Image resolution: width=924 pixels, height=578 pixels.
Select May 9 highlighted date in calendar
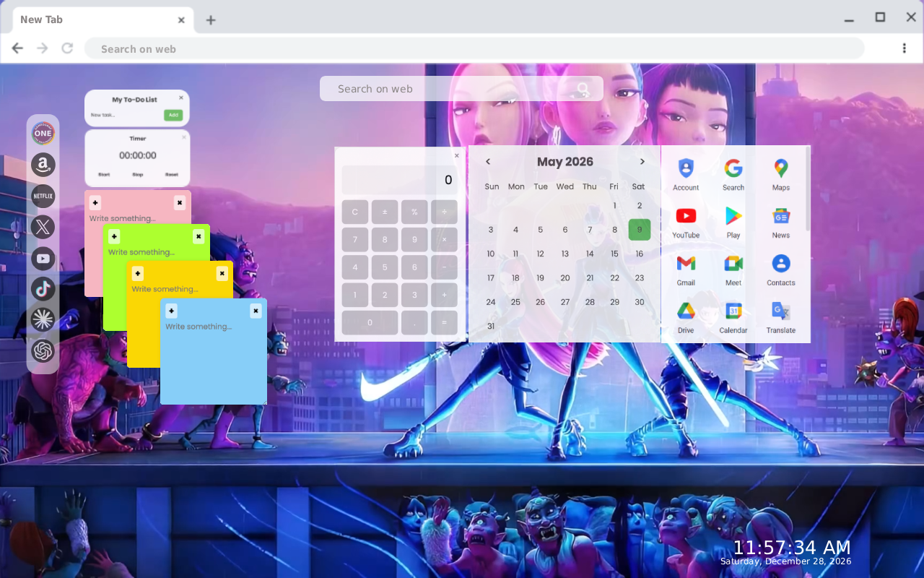tap(640, 230)
